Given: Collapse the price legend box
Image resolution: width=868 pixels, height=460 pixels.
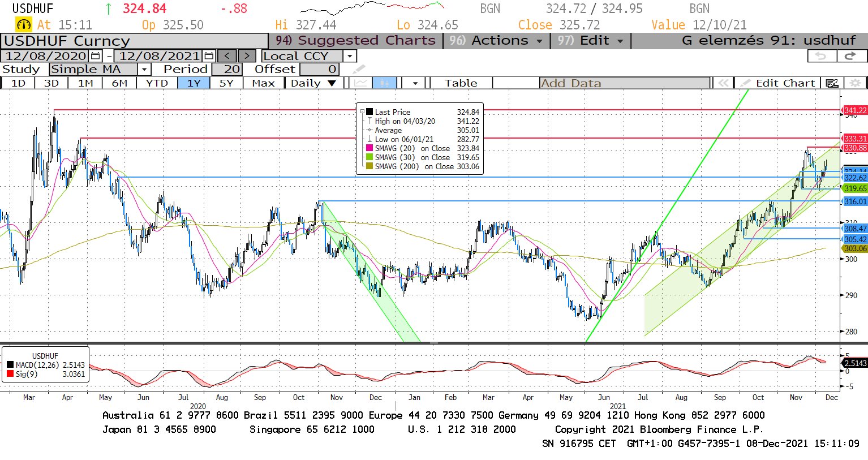Looking at the screenshot, I should 362,112.
